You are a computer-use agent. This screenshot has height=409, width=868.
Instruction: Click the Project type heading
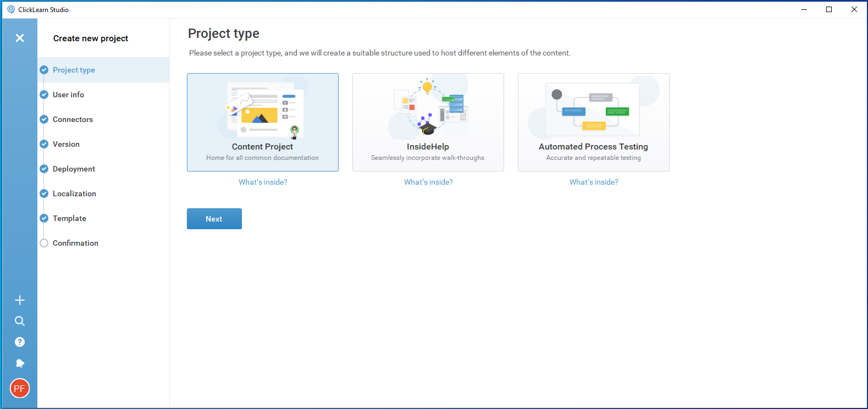pos(224,34)
